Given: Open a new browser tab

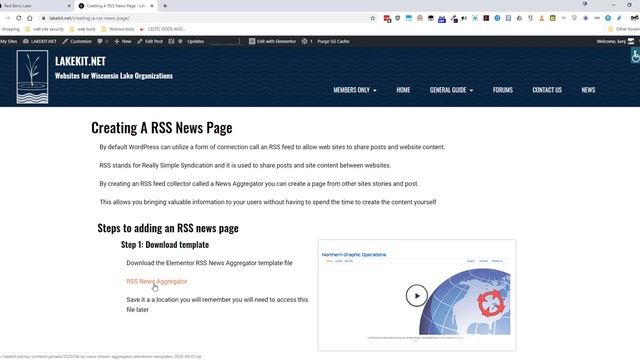Looking at the screenshot, I should [165, 6].
